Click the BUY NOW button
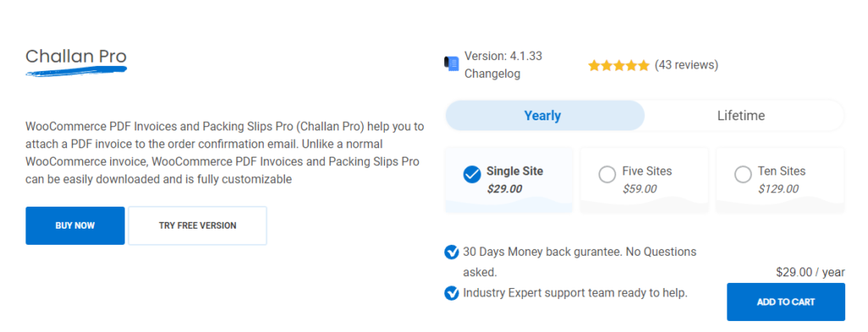868x332 pixels. click(75, 226)
